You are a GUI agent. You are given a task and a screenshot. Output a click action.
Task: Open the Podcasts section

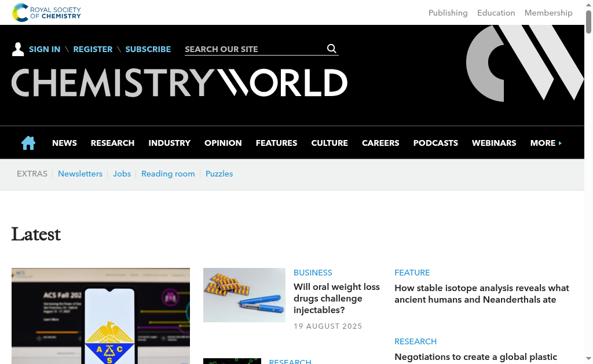coord(435,143)
